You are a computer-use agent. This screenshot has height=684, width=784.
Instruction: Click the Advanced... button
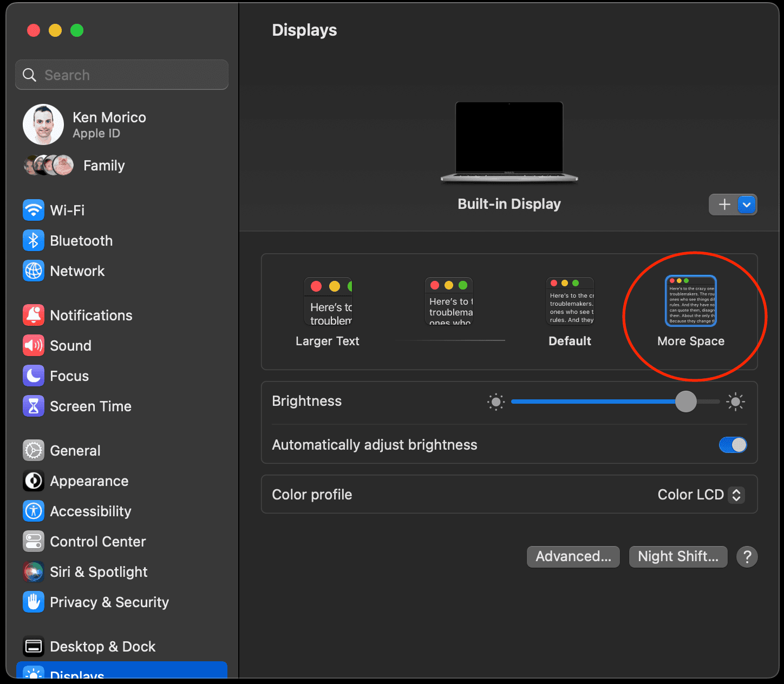tap(573, 556)
